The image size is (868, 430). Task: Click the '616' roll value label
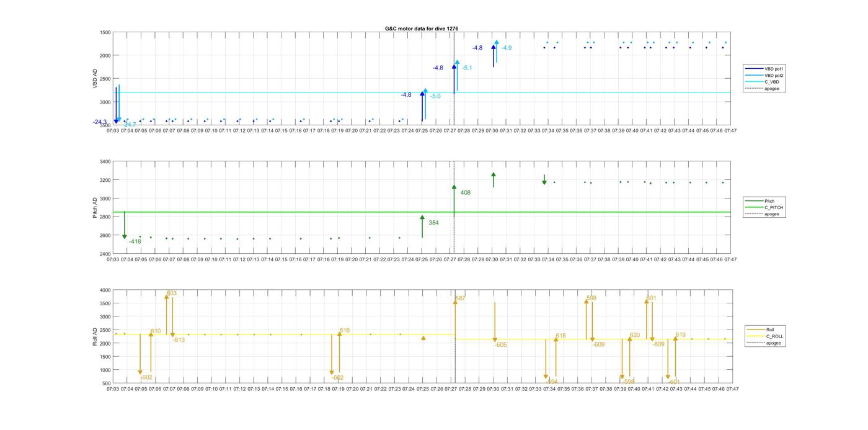345,331
